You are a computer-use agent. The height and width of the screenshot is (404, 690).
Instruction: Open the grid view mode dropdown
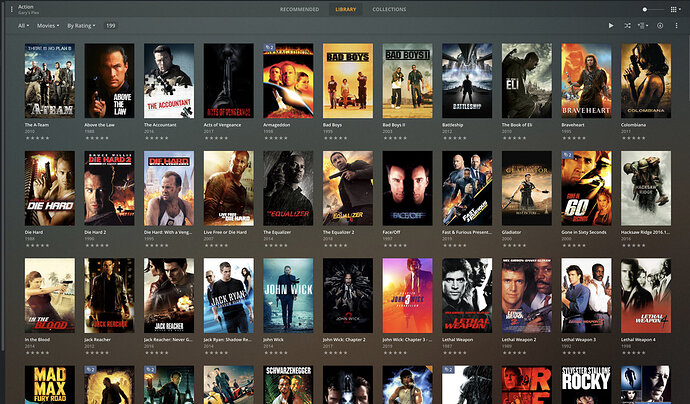[675, 9]
